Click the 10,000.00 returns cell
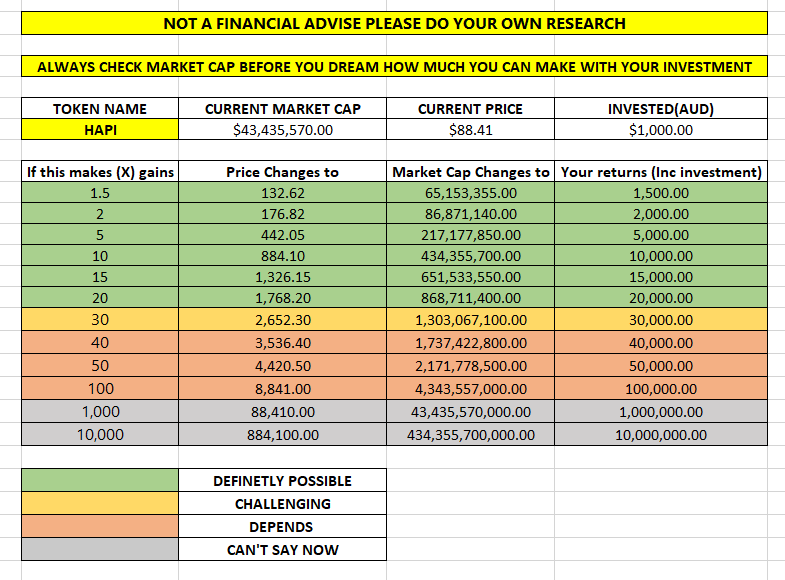The width and height of the screenshot is (785, 580). coord(661,256)
